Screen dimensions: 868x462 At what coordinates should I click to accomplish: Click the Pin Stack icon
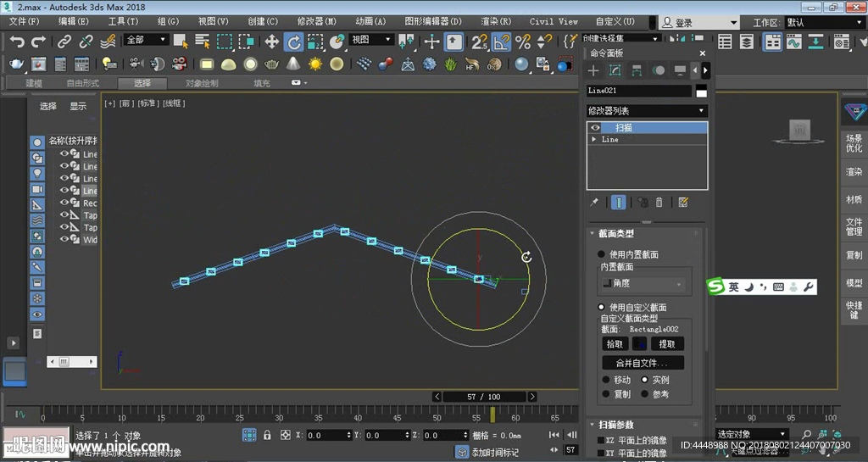point(594,203)
